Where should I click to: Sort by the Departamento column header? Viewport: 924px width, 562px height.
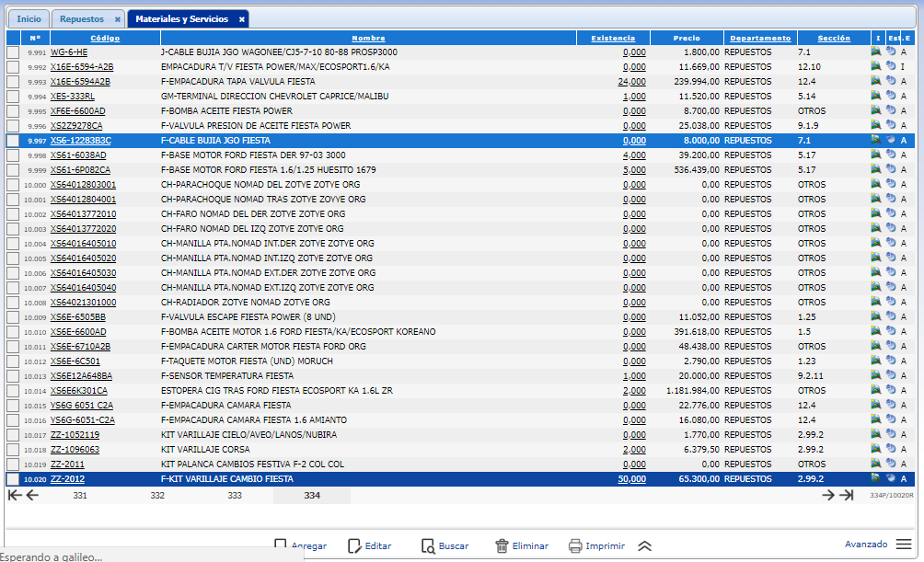[x=759, y=38]
